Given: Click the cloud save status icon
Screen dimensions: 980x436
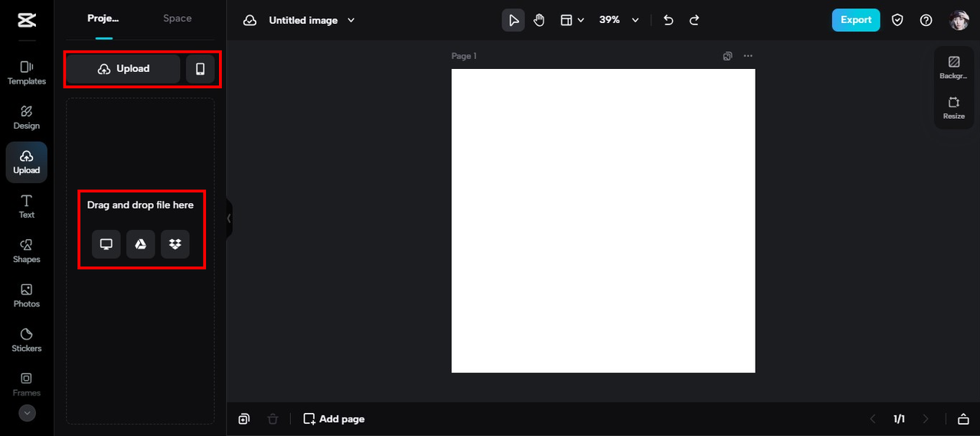Looking at the screenshot, I should [x=250, y=21].
